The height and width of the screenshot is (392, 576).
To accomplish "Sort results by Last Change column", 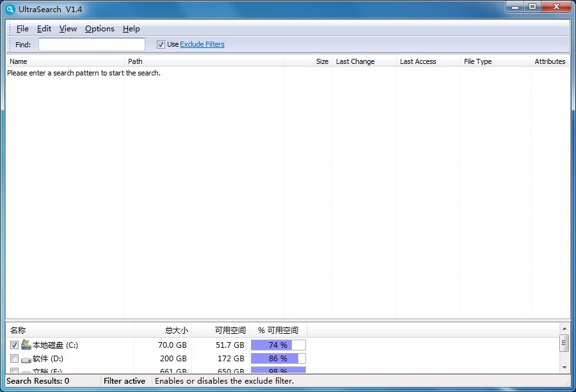I will click(364, 61).
